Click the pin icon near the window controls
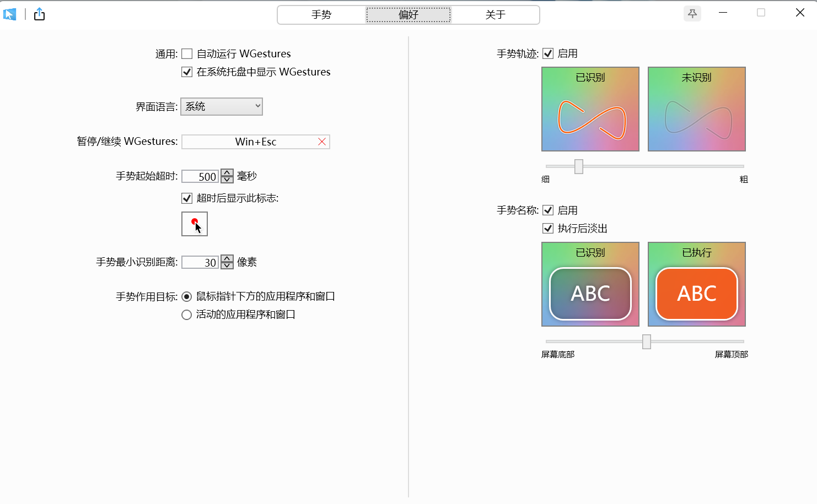This screenshot has height=504, width=817. pos(692,13)
